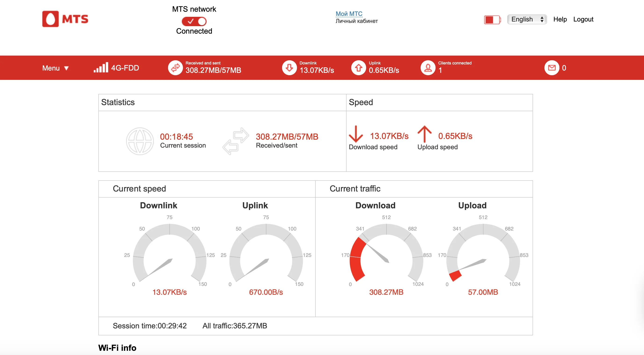Click the envelope messages icon
644x355 pixels.
click(551, 68)
